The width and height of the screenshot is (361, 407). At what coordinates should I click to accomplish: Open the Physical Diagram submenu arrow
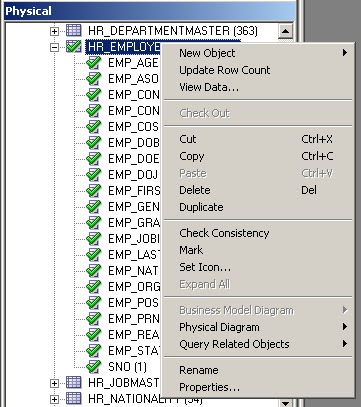[345, 327]
